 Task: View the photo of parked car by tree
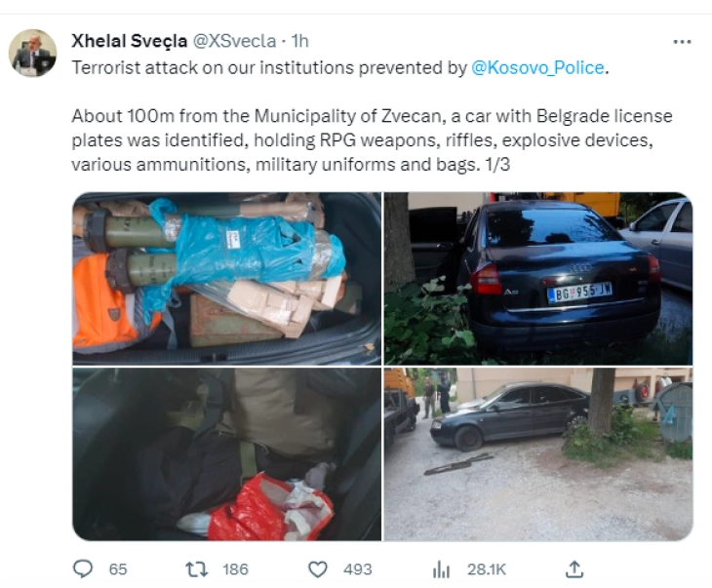coord(538,454)
